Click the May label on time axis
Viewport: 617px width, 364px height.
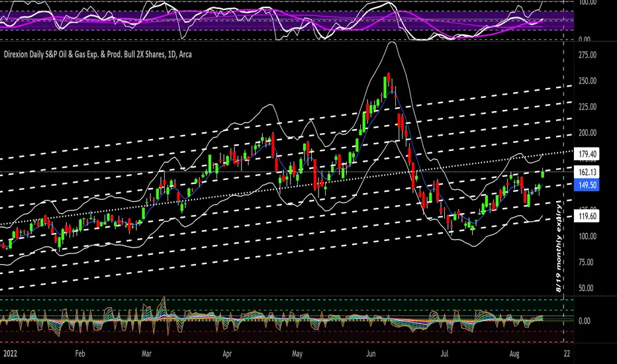(x=297, y=353)
